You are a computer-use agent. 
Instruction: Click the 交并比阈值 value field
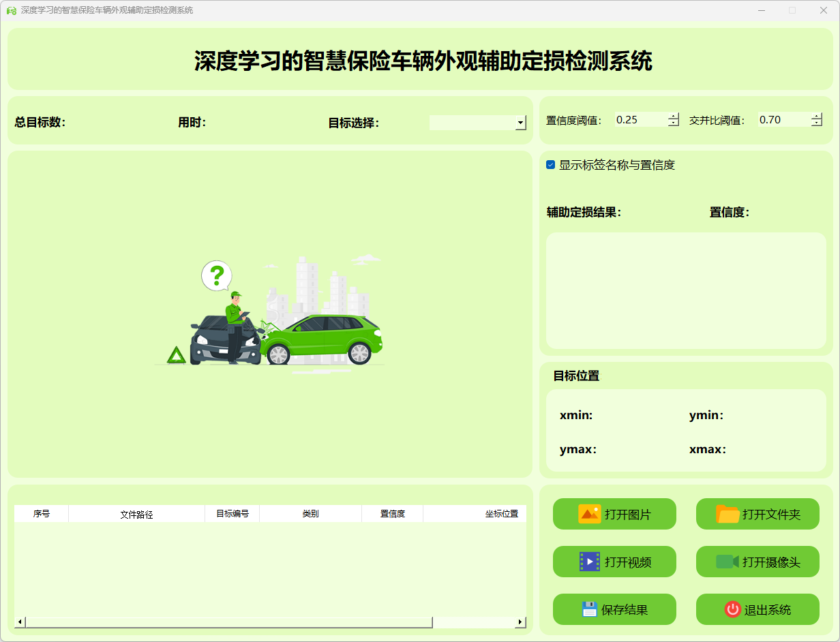[783, 120]
